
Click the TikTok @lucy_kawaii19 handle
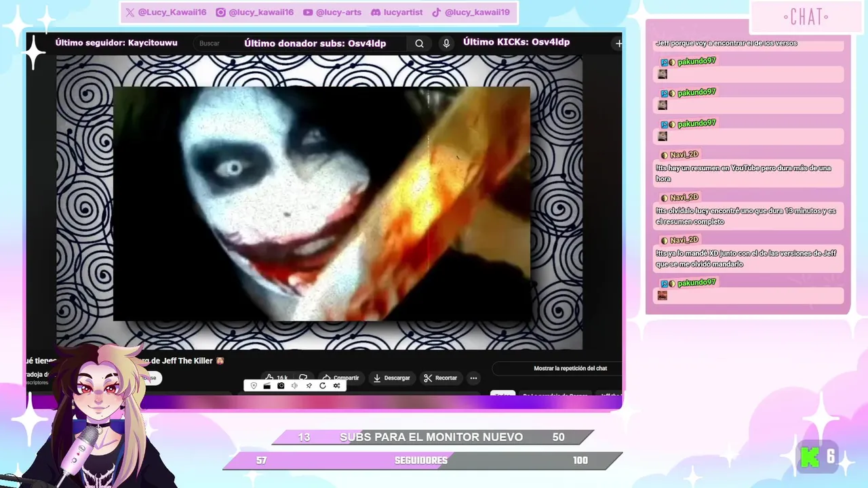[471, 12]
